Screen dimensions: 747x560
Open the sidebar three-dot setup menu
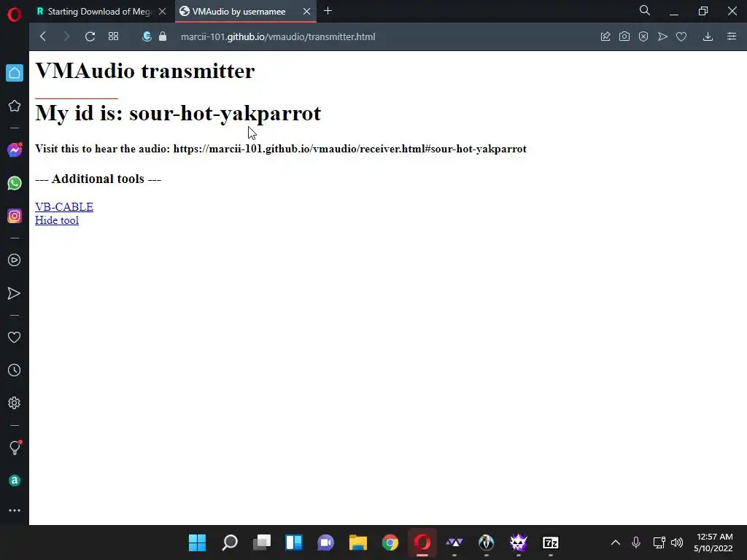tap(15, 510)
